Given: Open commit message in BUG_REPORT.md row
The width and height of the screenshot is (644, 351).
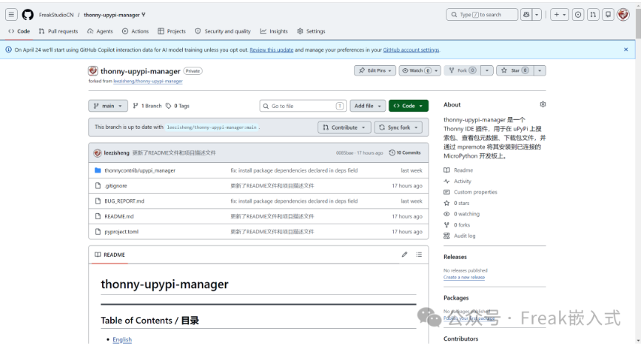Looking at the screenshot, I should tap(294, 201).
